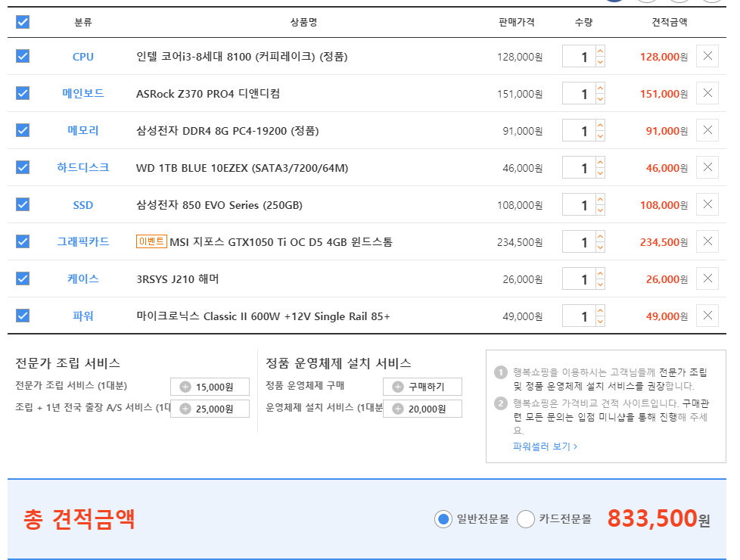
Task: Click the 구매하기 button for OS purchase
Action: [x=422, y=387]
